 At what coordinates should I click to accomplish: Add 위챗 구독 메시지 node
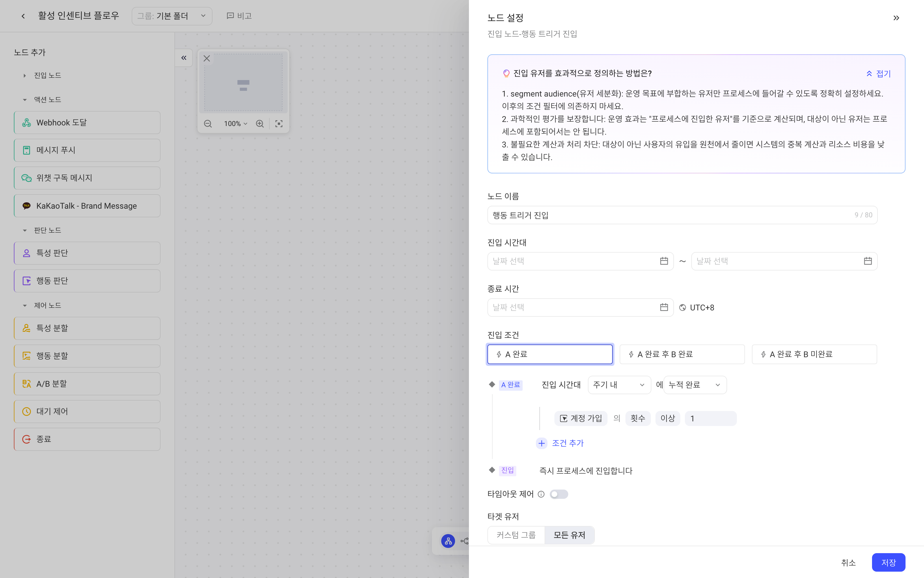pyautogui.click(x=87, y=178)
